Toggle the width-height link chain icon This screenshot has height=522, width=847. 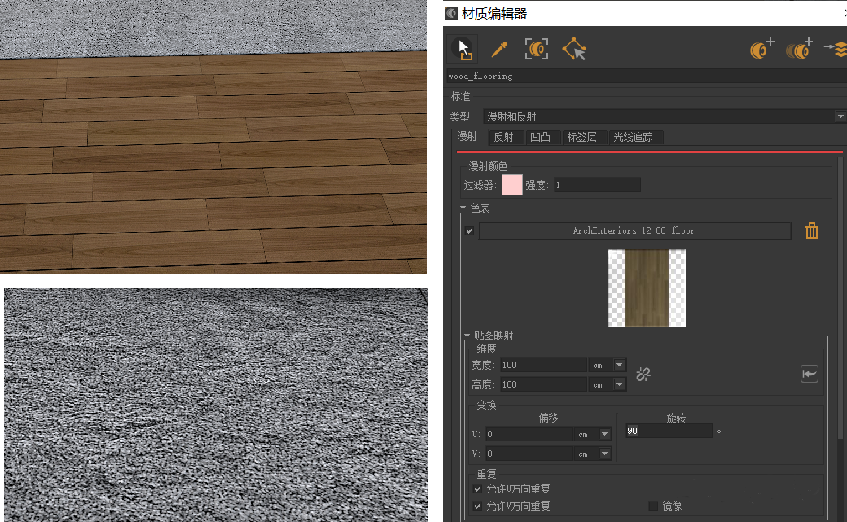644,374
